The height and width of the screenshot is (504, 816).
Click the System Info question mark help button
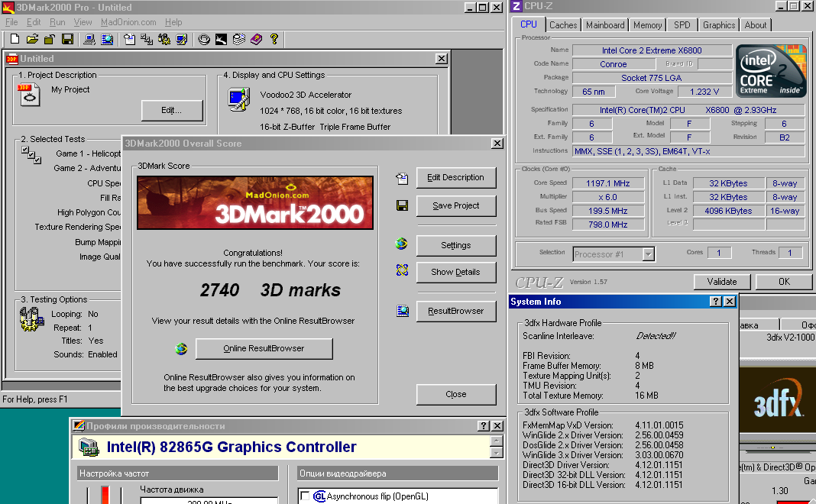pos(716,302)
